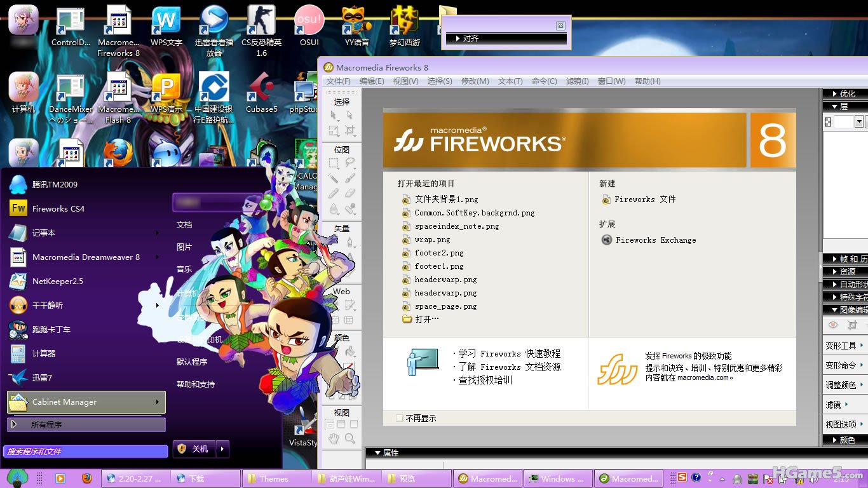Click the stroke color swatch in 颜色
Screen dimensions: 868x488
tap(348, 367)
